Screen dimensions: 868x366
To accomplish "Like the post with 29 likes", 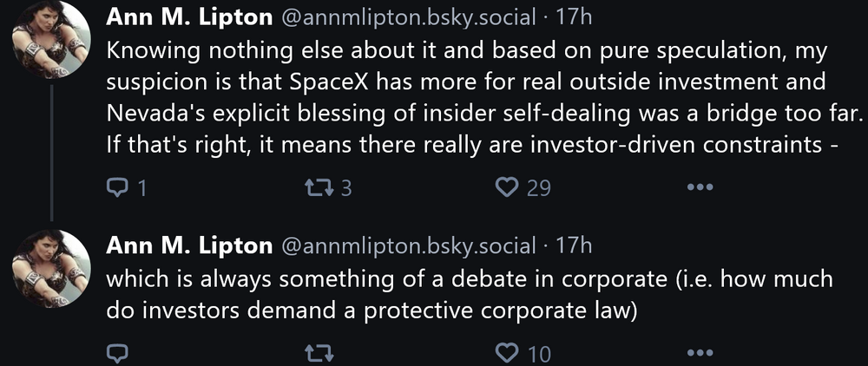I will point(507,186).
